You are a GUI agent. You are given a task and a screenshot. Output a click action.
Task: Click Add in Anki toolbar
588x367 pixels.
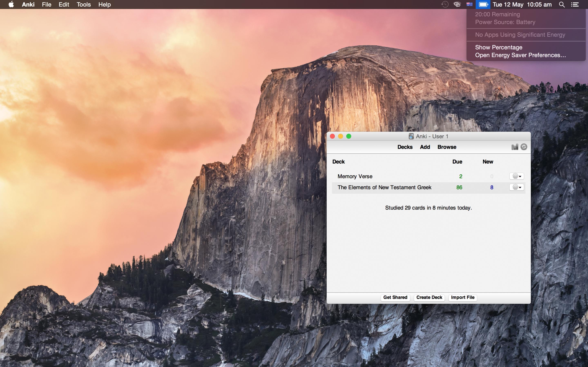425,147
